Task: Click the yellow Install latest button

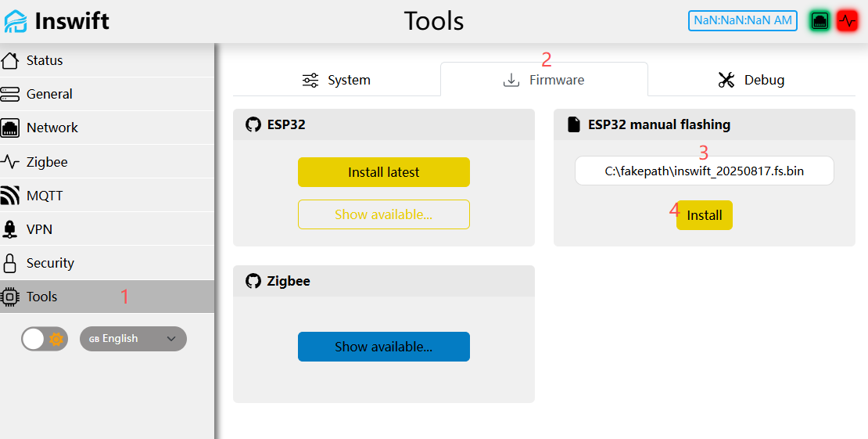Action: coord(384,172)
